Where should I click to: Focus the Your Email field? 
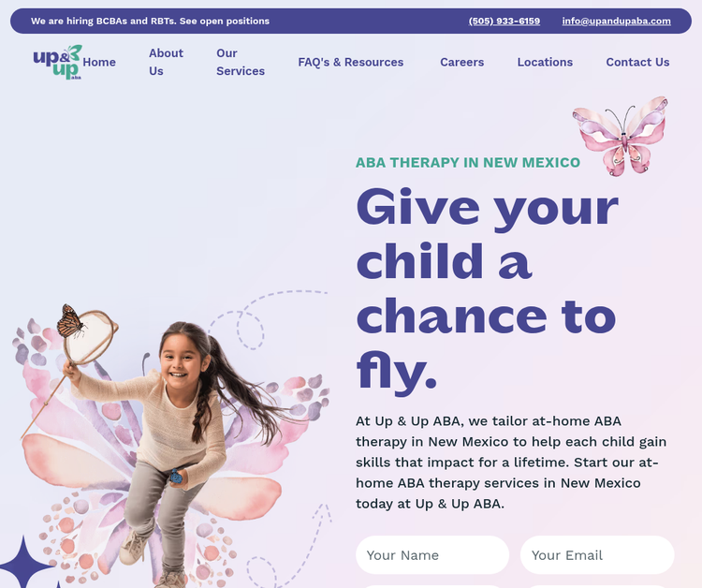coord(597,555)
